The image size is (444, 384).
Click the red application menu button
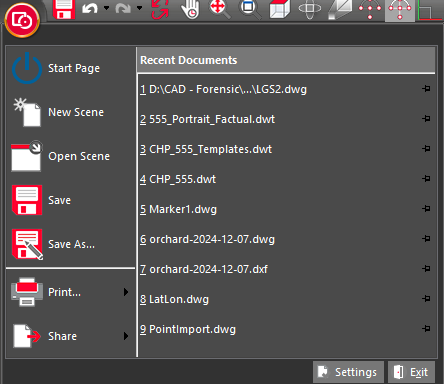[x=22, y=20]
